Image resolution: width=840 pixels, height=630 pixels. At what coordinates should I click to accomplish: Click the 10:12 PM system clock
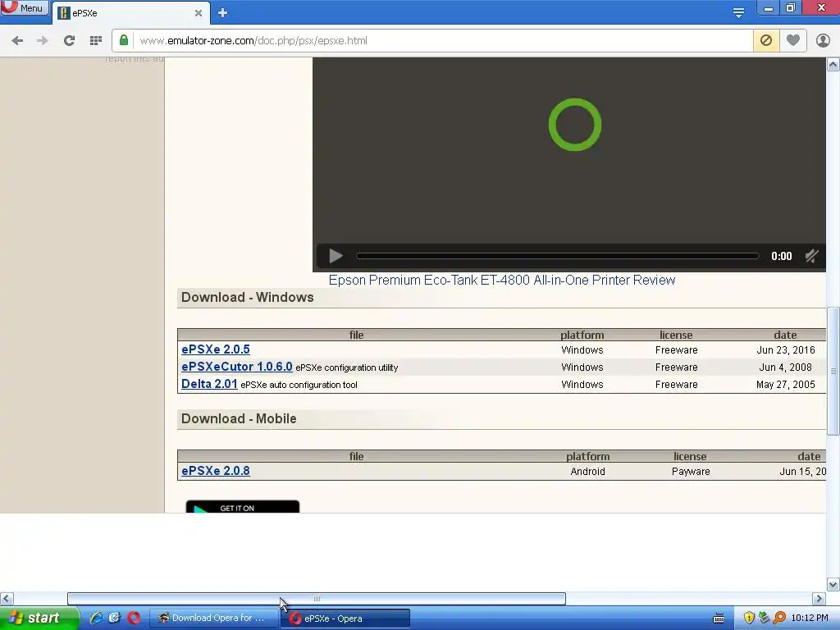(810, 618)
